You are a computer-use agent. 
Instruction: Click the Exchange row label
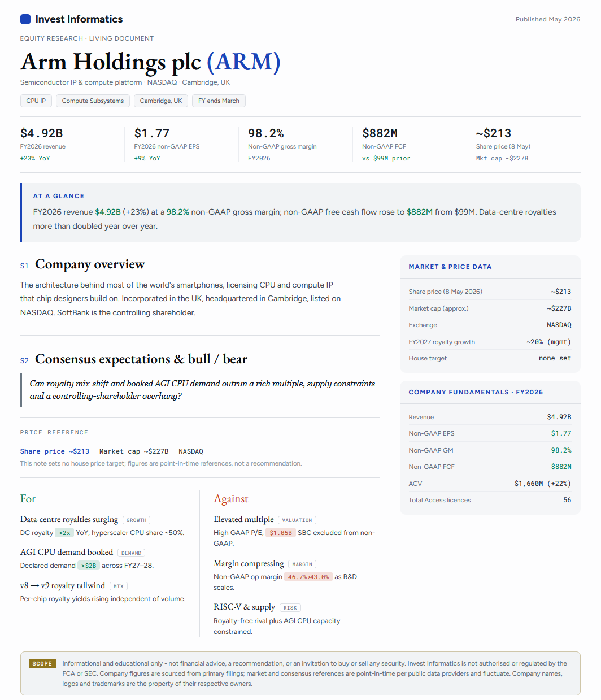423,325
